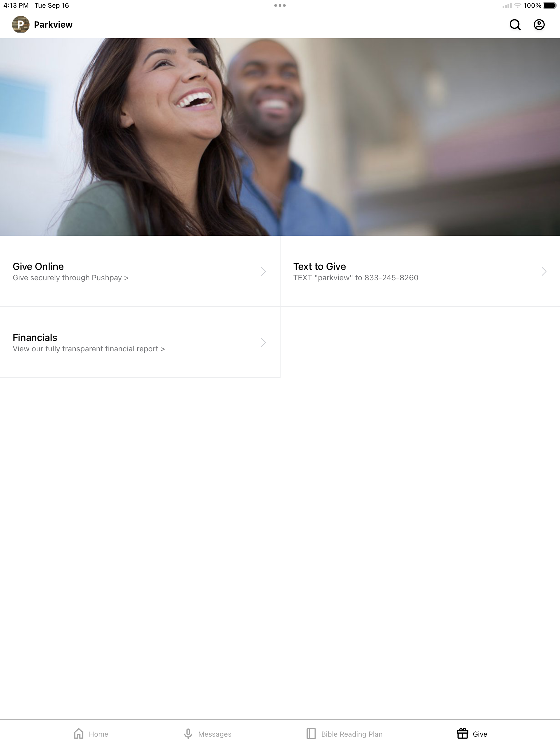This screenshot has height=747, width=560.
Task: Tap the Wi-Fi status icon
Action: [x=517, y=5]
